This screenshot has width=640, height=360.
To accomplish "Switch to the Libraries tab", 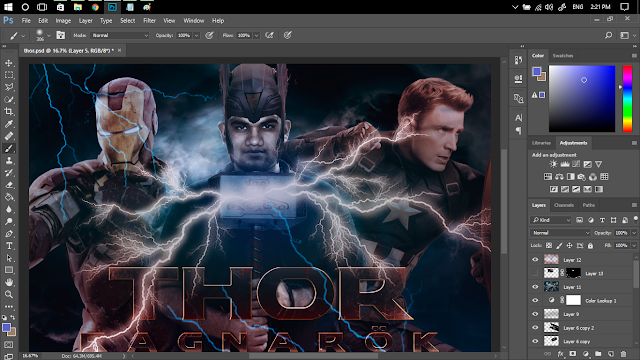I will [541, 143].
